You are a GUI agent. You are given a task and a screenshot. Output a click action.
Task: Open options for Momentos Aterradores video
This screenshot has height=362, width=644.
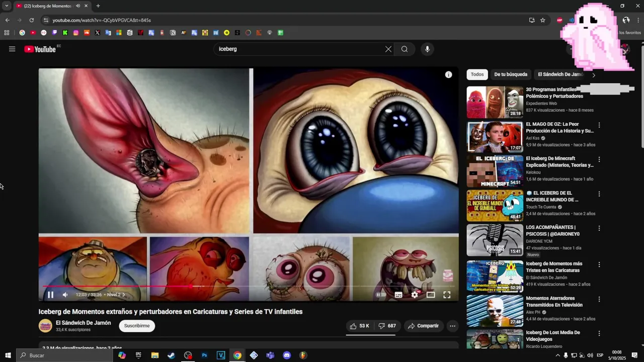[599, 299]
